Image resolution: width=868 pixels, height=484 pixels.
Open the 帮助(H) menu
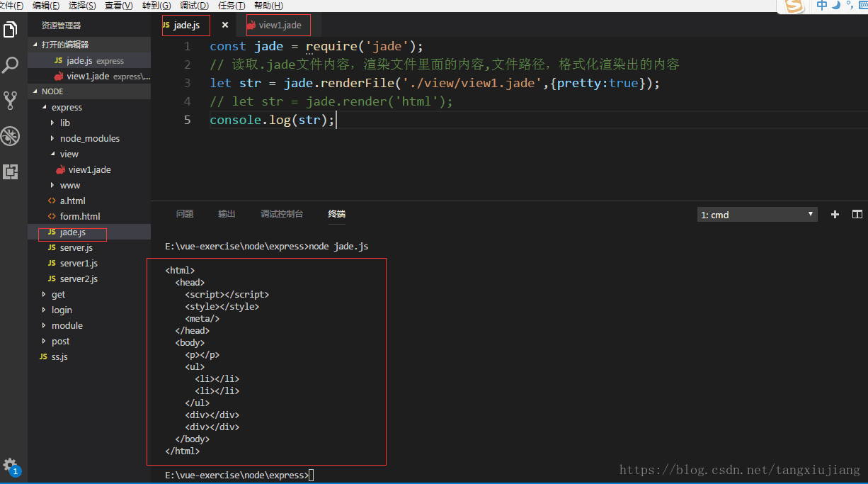coord(268,5)
